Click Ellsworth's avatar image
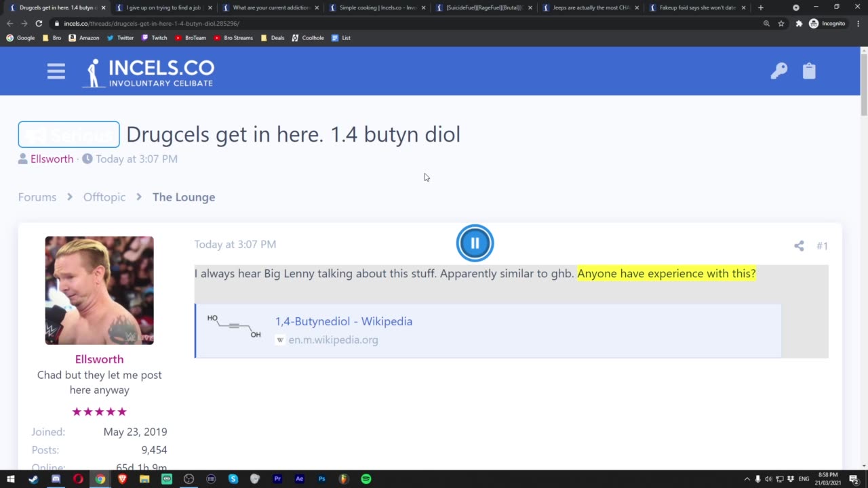 [x=99, y=290]
